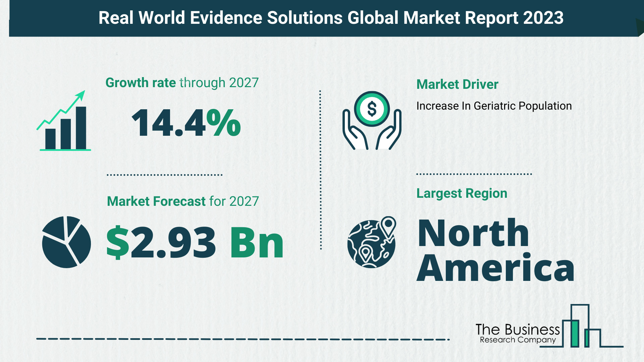Select 'Increase In Geriatric Population' text
Image resolution: width=644 pixels, height=362 pixels.
[494, 106]
